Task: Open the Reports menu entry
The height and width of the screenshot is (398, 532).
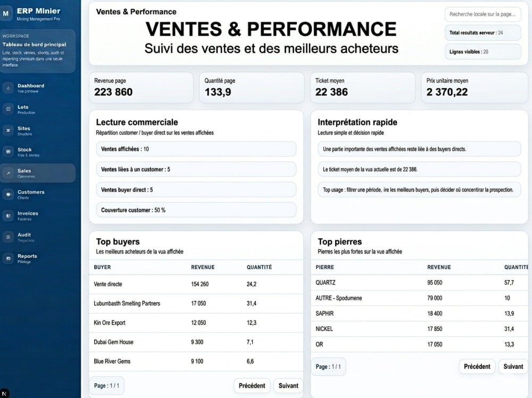Action: click(38, 258)
